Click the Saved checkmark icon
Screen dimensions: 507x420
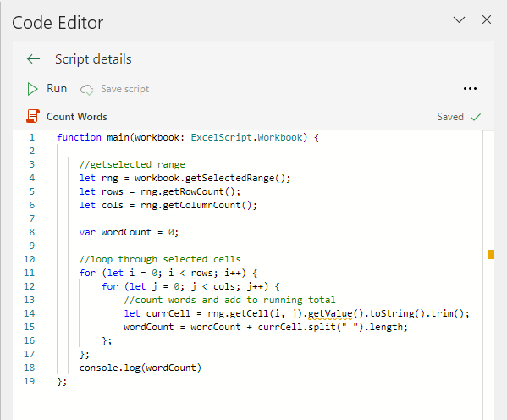click(x=476, y=117)
